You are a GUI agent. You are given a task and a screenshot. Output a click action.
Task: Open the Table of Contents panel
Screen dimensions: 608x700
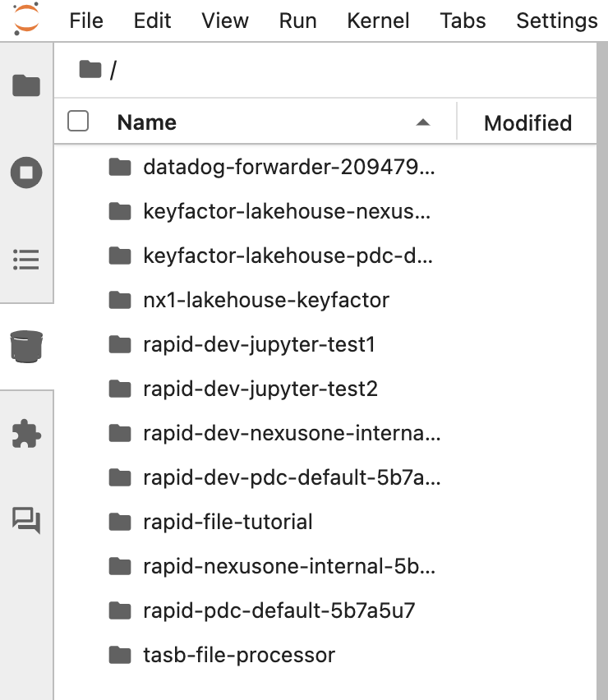(26, 260)
